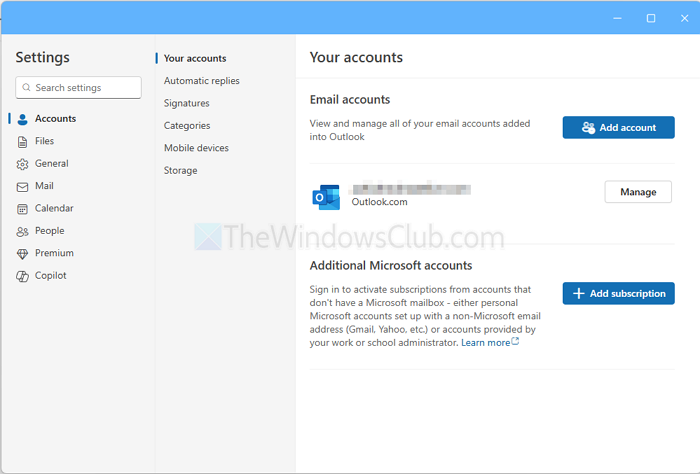Open Storage settings
700x474 pixels.
[x=180, y=170]
